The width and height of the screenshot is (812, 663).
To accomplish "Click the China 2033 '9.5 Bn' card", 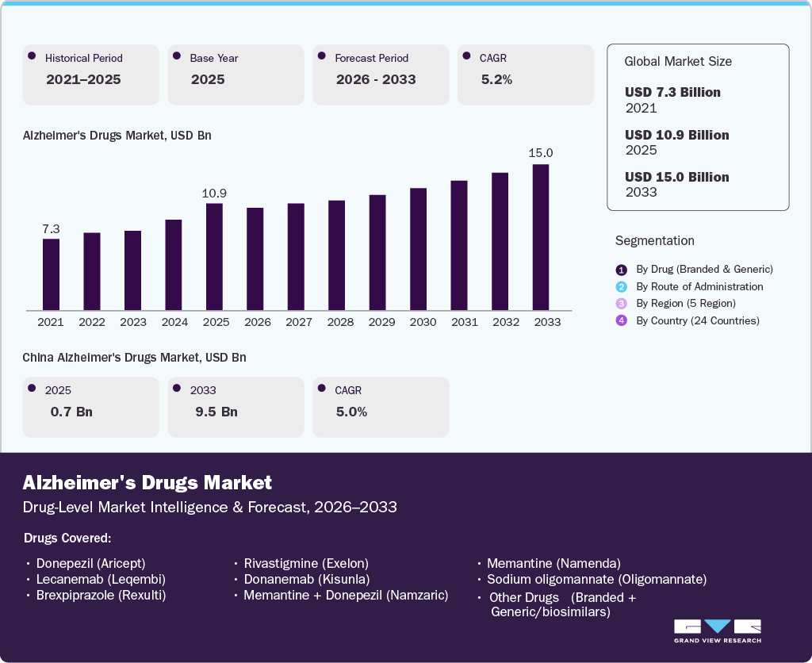I will (x=236, y=407).
